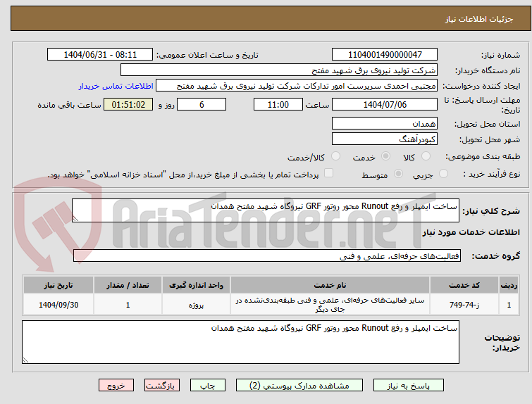Click the city field کبودرآهنگ
Viewport: 532px width, 404px height.
point(385,139)
